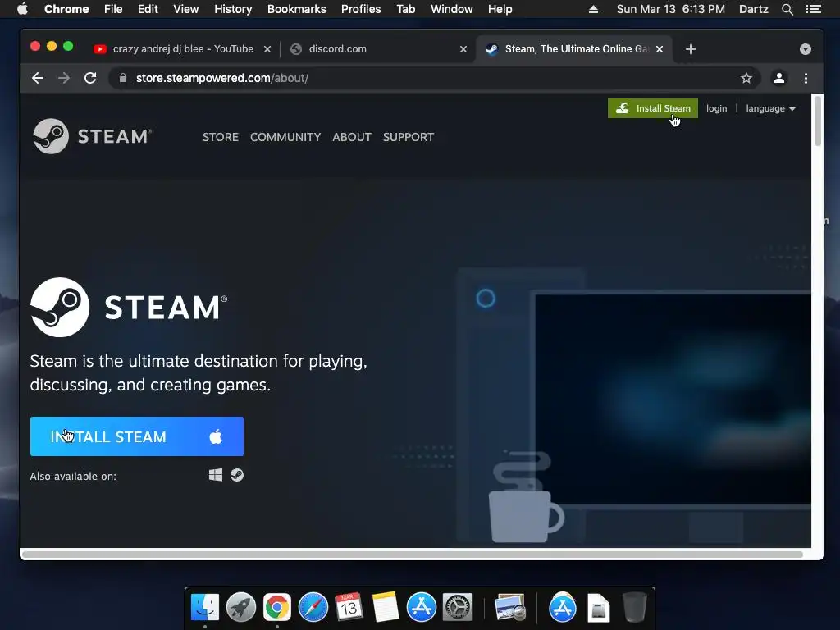Open Finder from the Dock
The image size is (840, 630).
click(205, 608)
